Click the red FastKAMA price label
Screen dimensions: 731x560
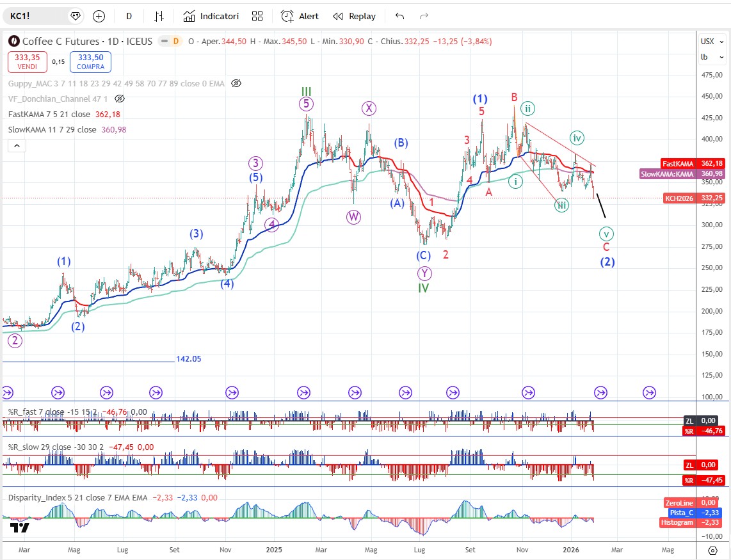pos(693,164)
